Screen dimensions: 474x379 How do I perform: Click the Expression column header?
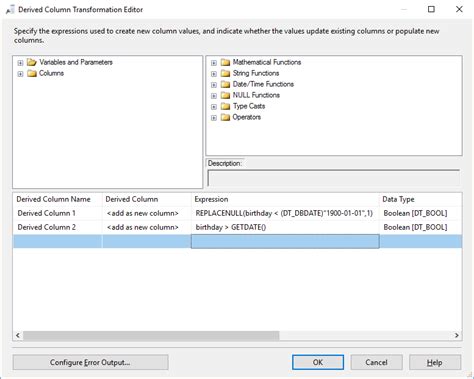point(285,199)
